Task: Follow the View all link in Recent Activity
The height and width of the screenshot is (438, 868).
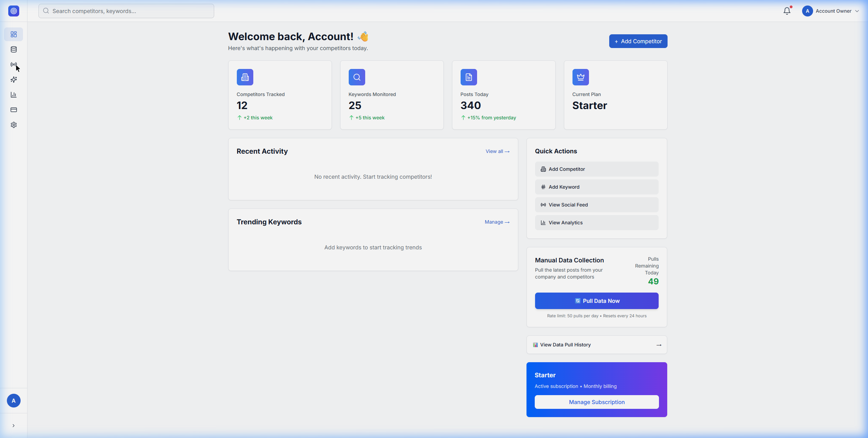Action: [497, 151]
